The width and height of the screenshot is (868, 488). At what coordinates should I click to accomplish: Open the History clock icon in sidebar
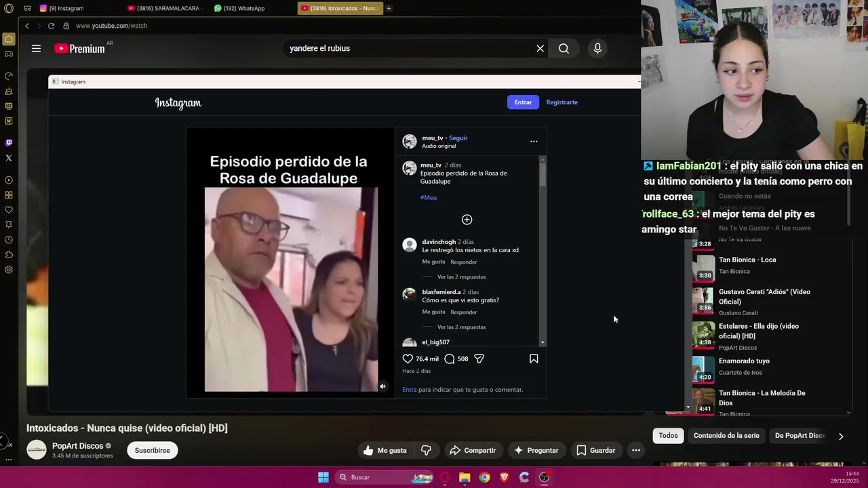tap(9, 240)
